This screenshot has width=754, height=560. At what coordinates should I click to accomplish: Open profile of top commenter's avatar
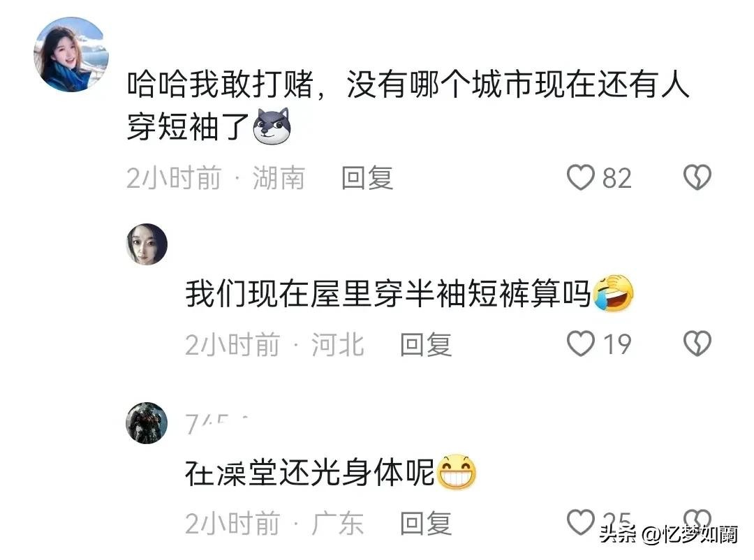click(x=71, y=54)
